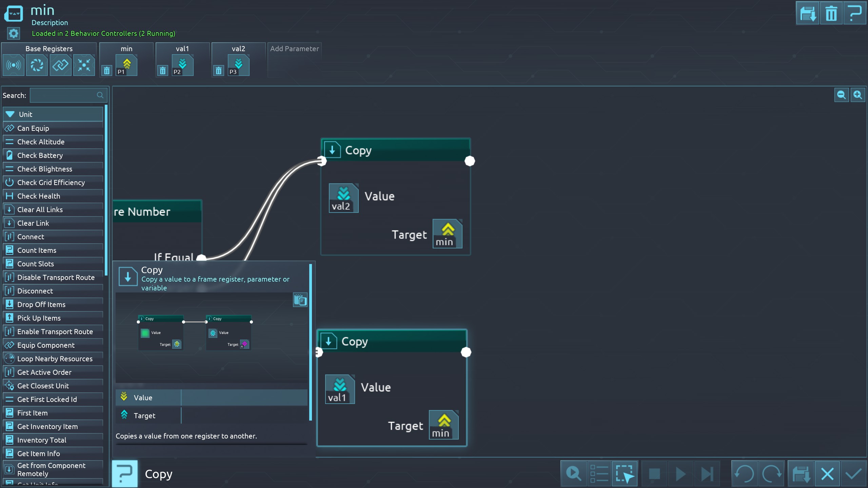Click the undo arrow icon
Screen dimensions: 868x488
744,474
